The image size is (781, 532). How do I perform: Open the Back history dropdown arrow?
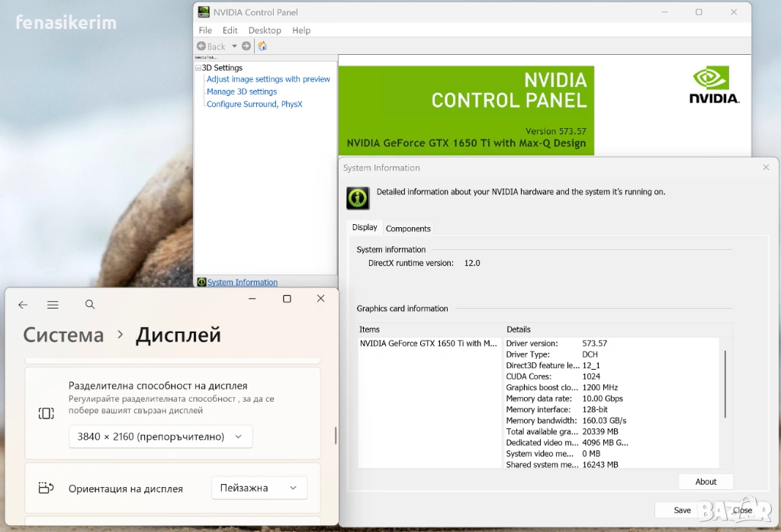coord(234,46)
